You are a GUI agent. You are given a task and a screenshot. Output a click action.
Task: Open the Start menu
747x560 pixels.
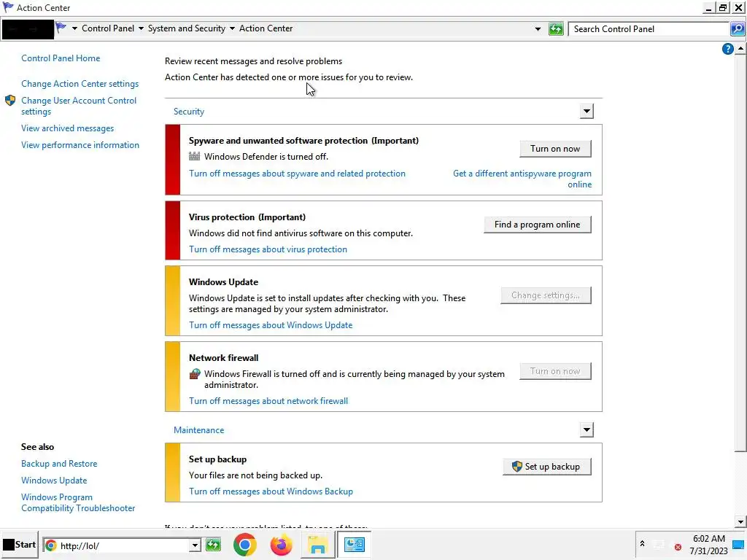click(20, 545)
